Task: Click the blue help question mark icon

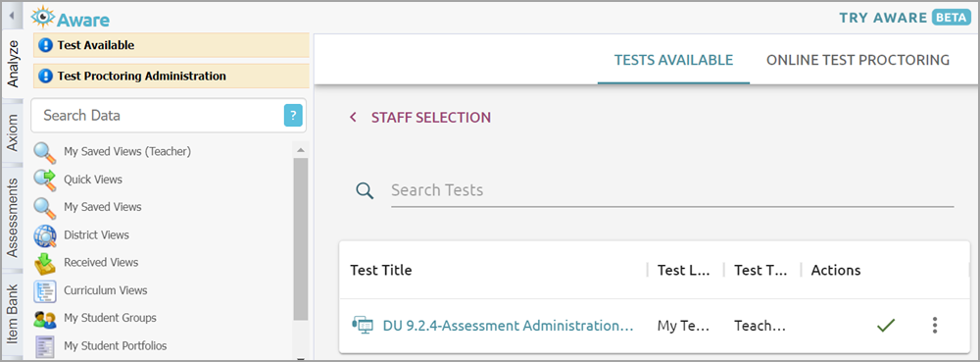Action: click(x=293, y=116)
